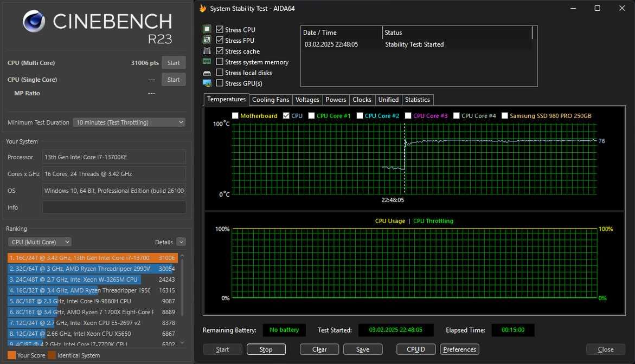Clear the stability test graphs
Image resolution: width=635 pixels, height=364 pixels.
coord(319,349)
